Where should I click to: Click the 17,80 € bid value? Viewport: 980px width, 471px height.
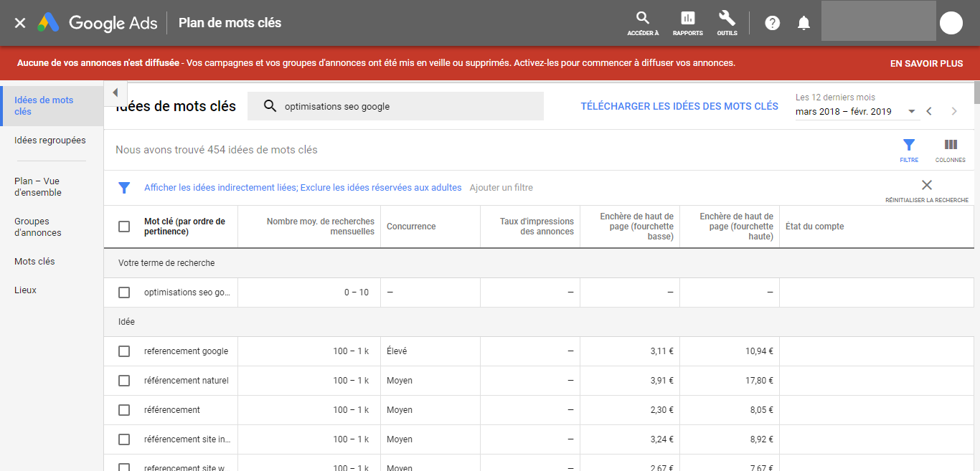click(x=759, y=381)
